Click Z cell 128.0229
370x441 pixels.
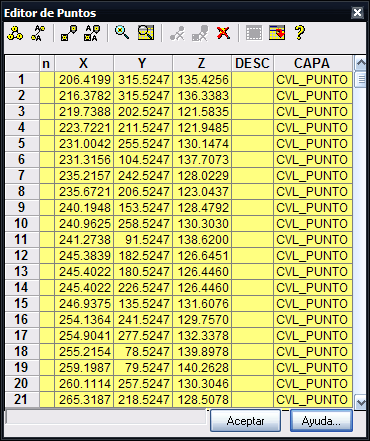(x=202, y=175)
